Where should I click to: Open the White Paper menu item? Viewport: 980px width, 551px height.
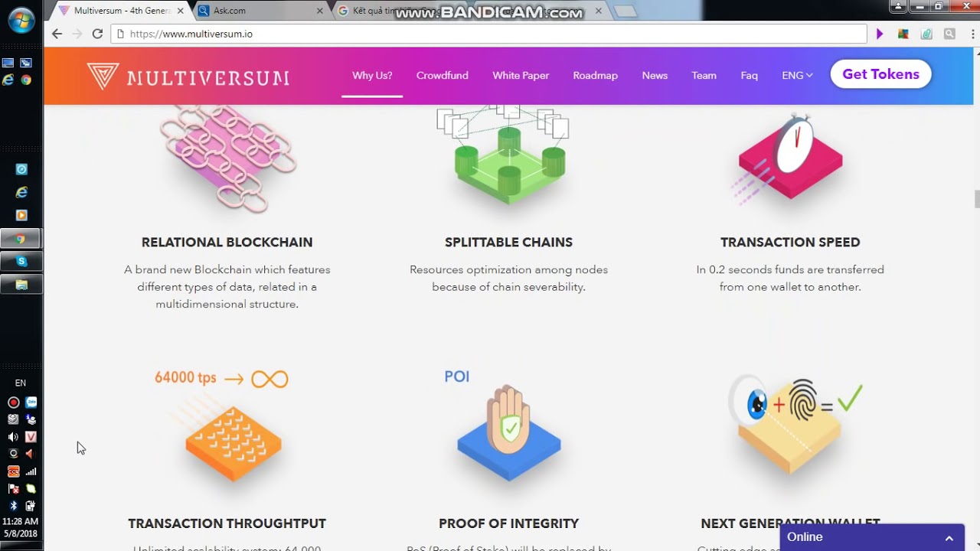pos(521,75)
